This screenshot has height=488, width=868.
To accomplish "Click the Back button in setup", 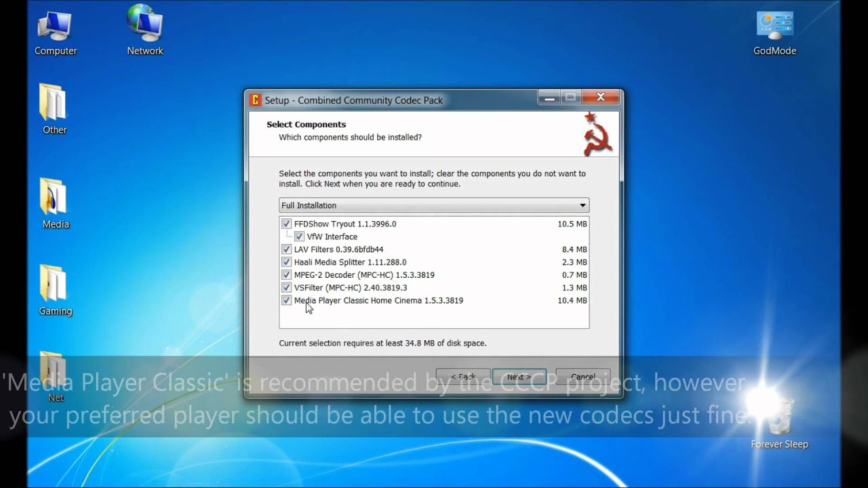I will pos(463,377).
